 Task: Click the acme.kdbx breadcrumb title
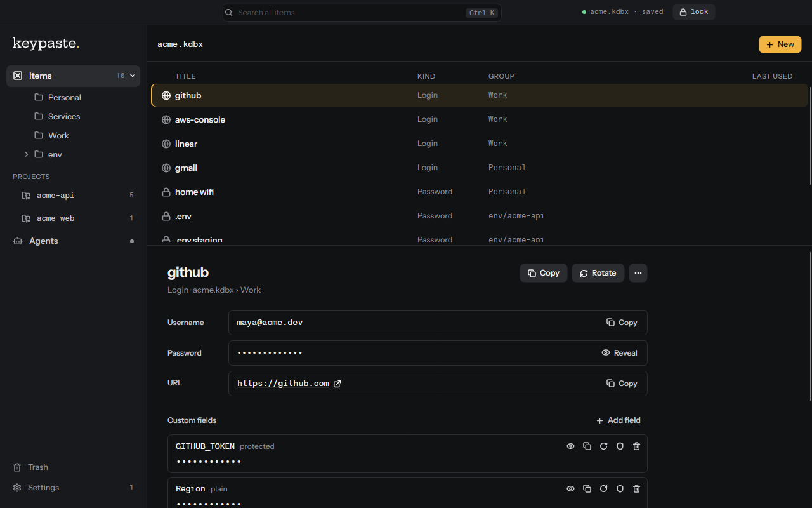click(x=180, y=44)
